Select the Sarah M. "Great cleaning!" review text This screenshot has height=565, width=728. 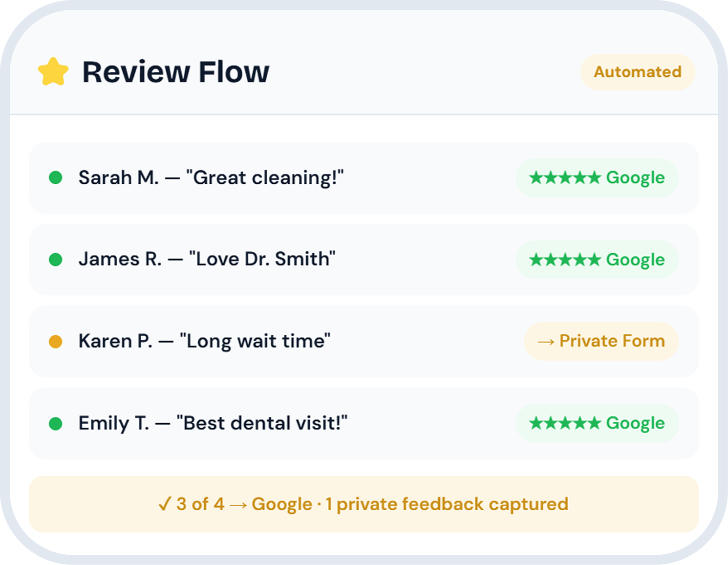coord(211,178)
